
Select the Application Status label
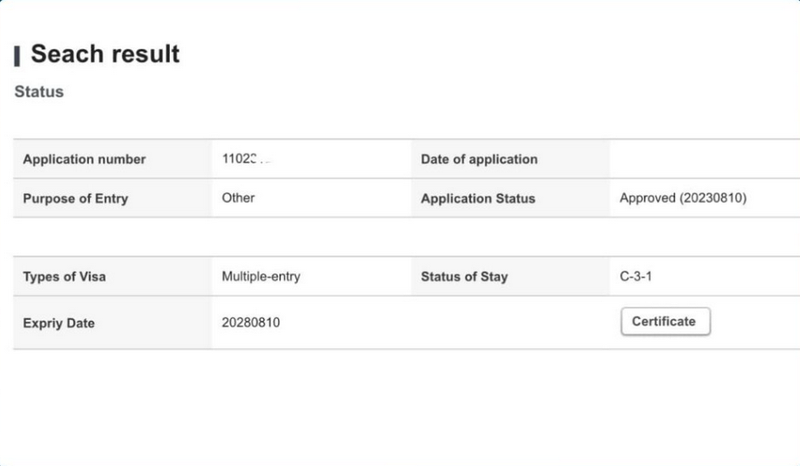coord(478,198)
